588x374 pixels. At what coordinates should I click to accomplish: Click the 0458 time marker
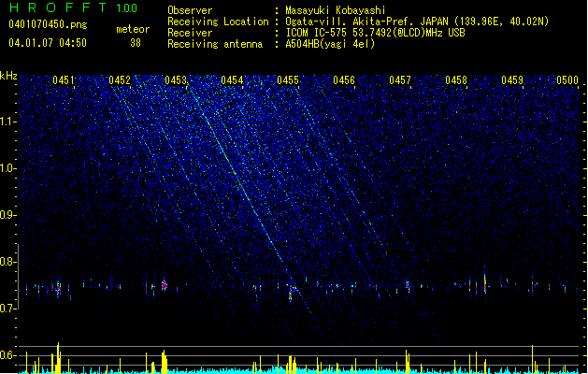[x=456, y=80]
